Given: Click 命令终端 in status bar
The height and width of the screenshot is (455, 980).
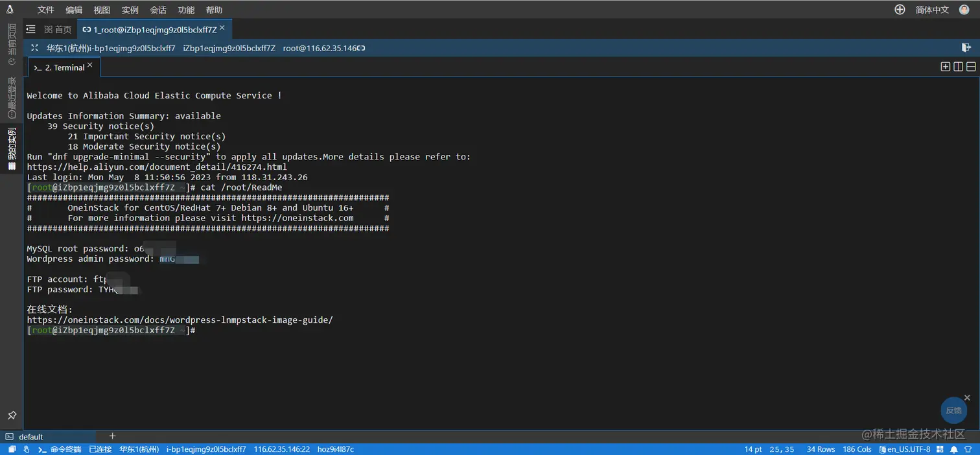Looking at the screenshot, I should [x=60, y=449].
